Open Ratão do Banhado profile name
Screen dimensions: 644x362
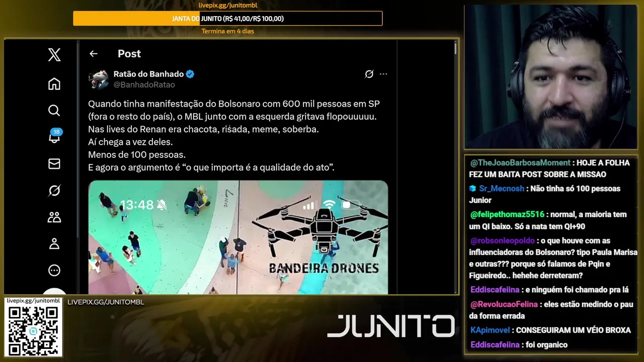(x=148, y=74)
